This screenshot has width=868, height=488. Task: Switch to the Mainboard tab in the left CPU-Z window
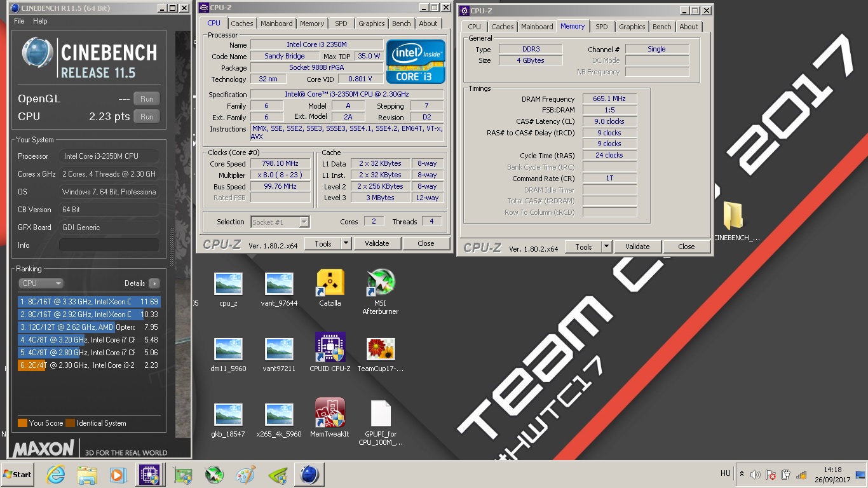pos(276,24)
